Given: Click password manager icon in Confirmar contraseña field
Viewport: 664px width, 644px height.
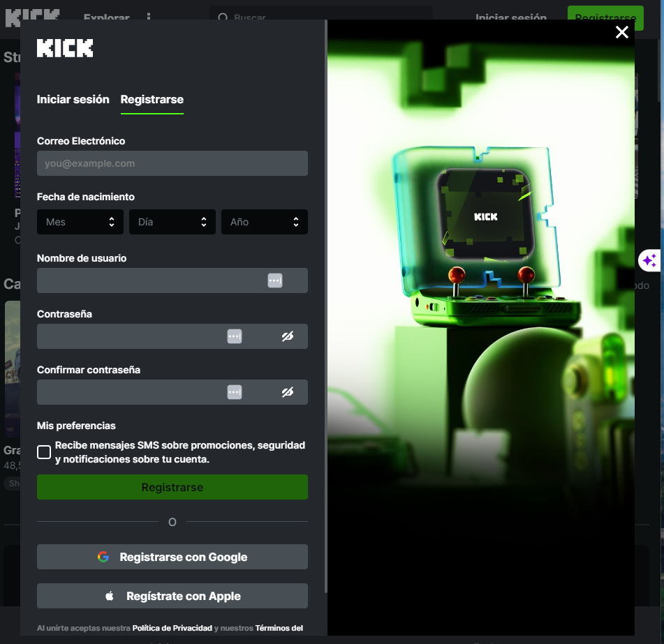Looking at the screenshot, I should [235, 392].
